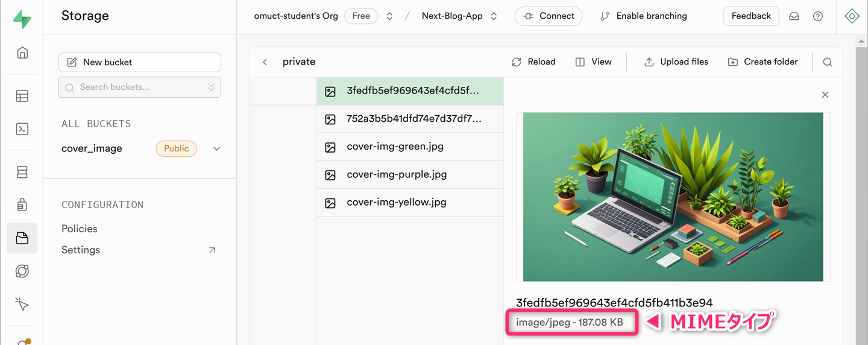This screenshot has width=868, height=345.
Task: Click the search icon in file toolbar
Action: point(828,62)
